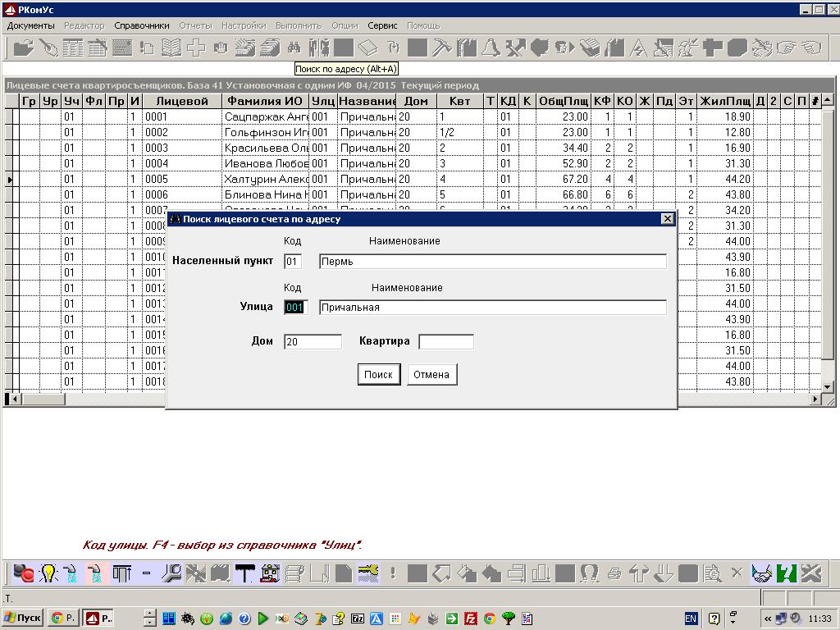The height and width of the screenshot is (630, 840).
Task: Open the Справочники menu
Action: (141, 25)
